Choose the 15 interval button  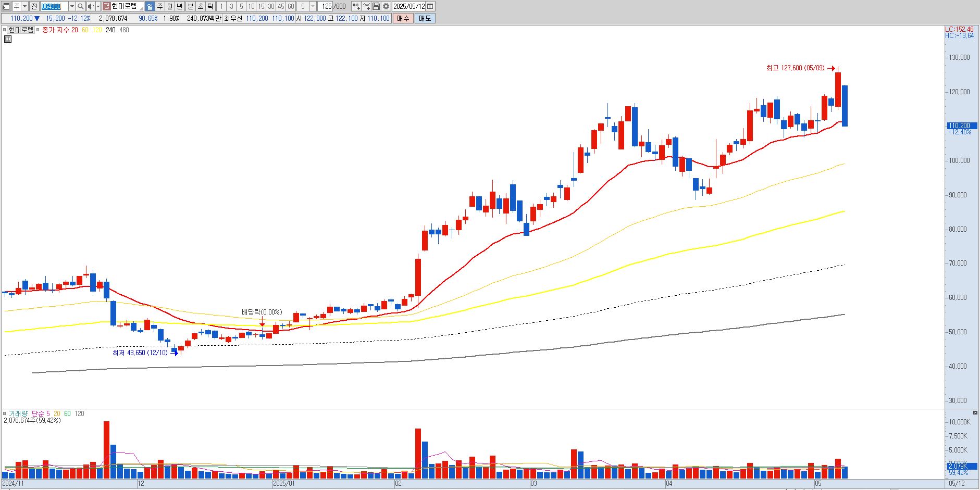(x=261, y=6)
